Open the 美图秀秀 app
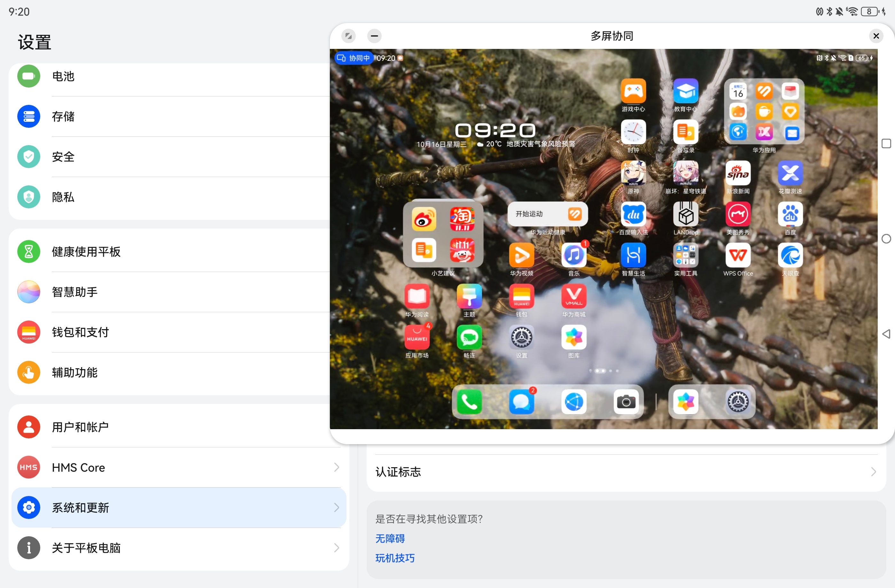895x588 pixels. tap(738, 214)
